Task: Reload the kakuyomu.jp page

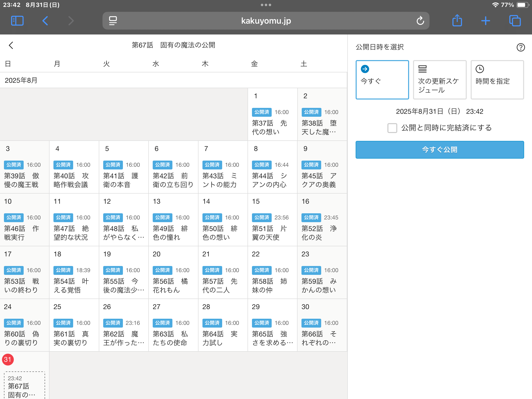Action: click(420, 21)
